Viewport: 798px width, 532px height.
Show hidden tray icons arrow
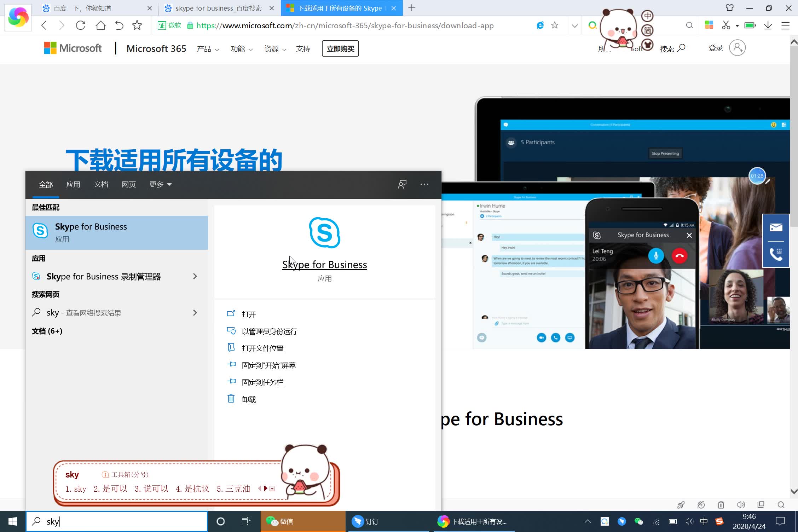[588, 521]
